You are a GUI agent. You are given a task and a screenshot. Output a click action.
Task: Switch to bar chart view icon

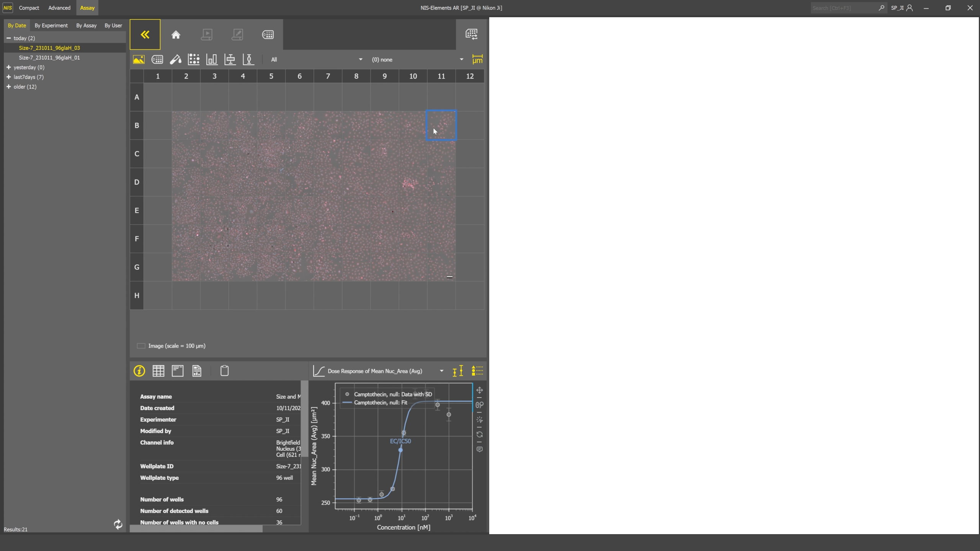tap(212, 59)
